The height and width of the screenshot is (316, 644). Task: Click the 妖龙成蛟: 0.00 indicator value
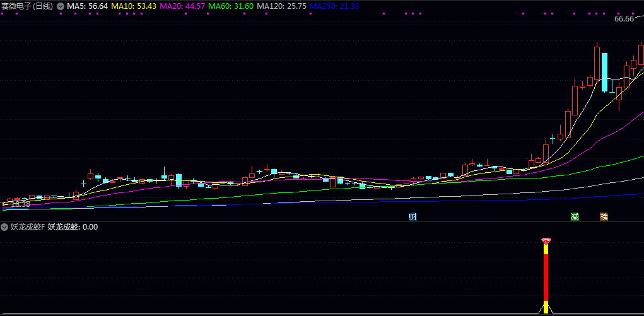(x=73, y=227)
